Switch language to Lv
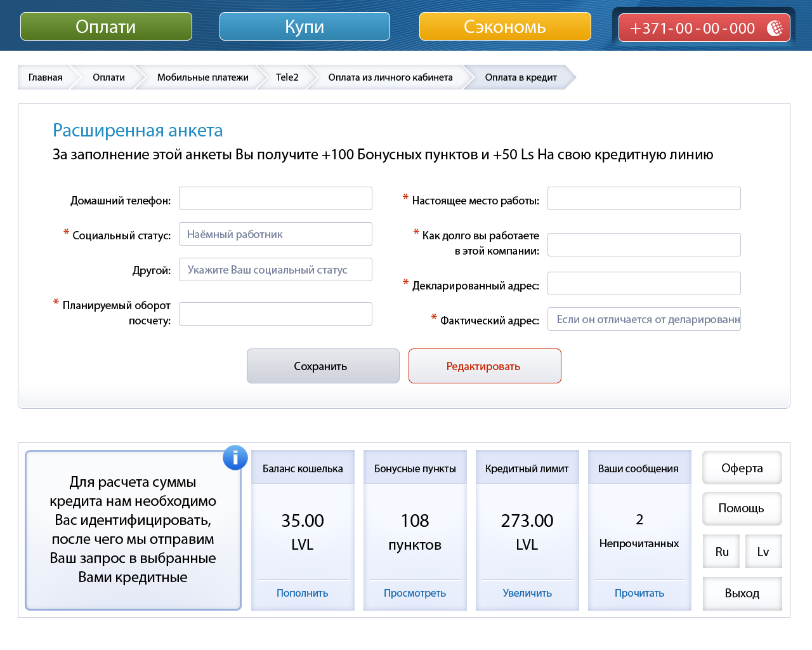This screenshot has width=812, height=650. [763, 552]
